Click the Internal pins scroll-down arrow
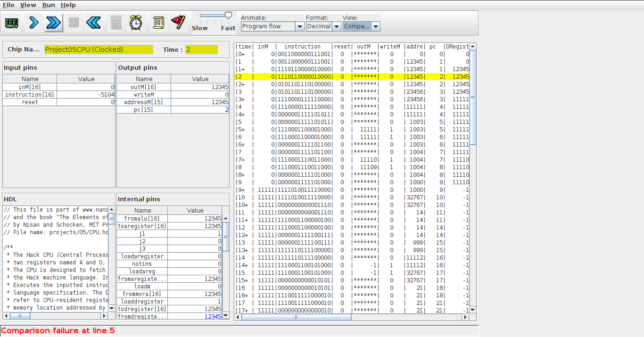 click(x=225, y=315)
